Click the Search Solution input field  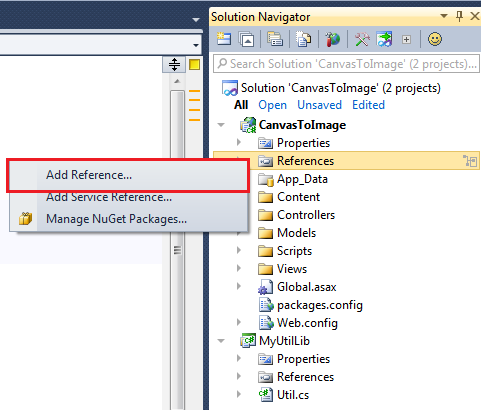pyautogui.click(x=346, y=64)
